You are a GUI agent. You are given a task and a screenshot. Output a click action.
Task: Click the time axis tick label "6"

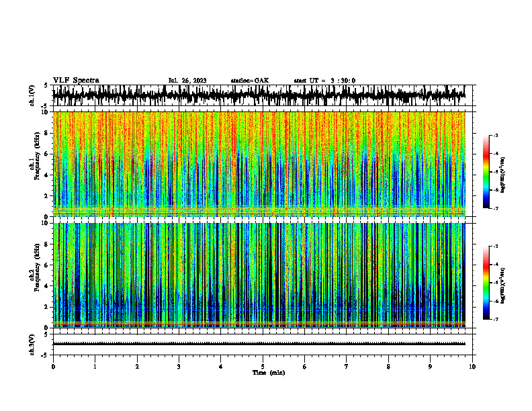pyautogui.click(x=305, y=367)
